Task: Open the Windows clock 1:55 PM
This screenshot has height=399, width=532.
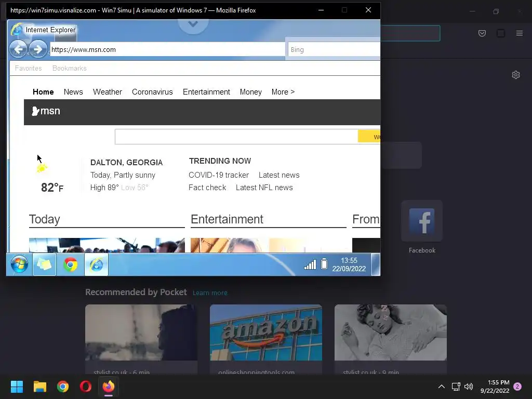Action: point(495,387)
